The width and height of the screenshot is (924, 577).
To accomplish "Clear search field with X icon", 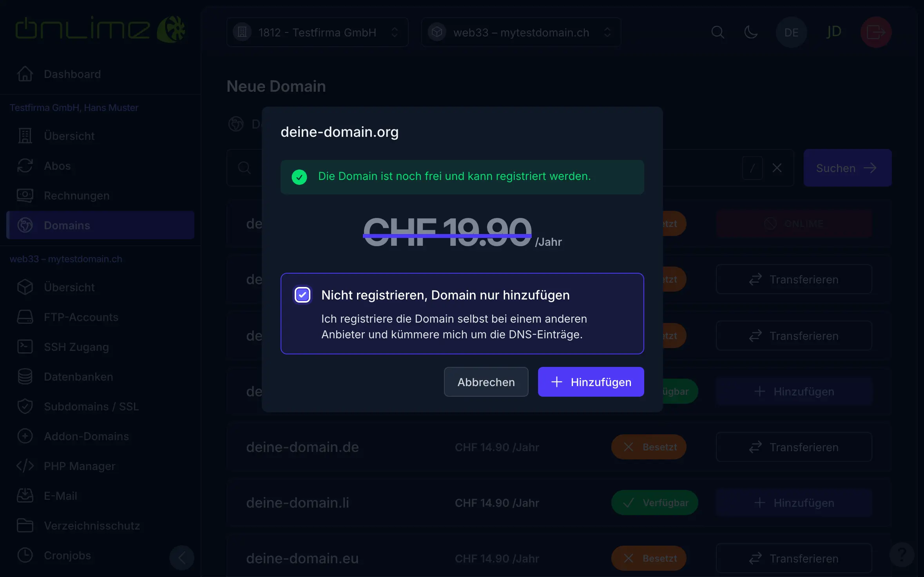I will 777,168.
